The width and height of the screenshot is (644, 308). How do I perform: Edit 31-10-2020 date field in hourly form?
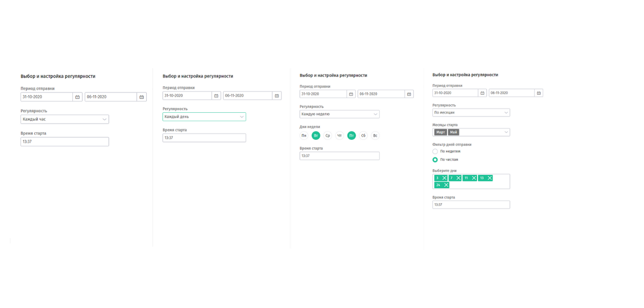(x=47, y=97)
